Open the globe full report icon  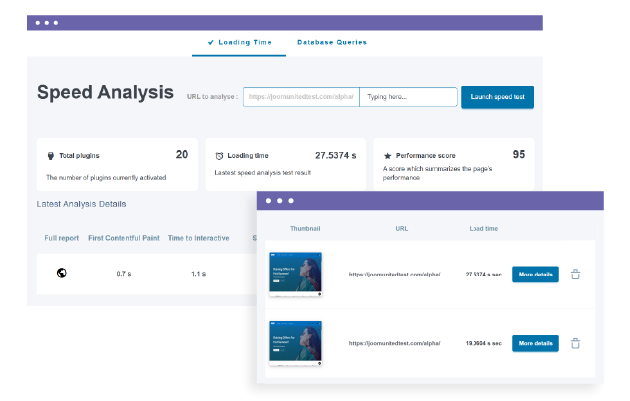click(x=61, y=273)
